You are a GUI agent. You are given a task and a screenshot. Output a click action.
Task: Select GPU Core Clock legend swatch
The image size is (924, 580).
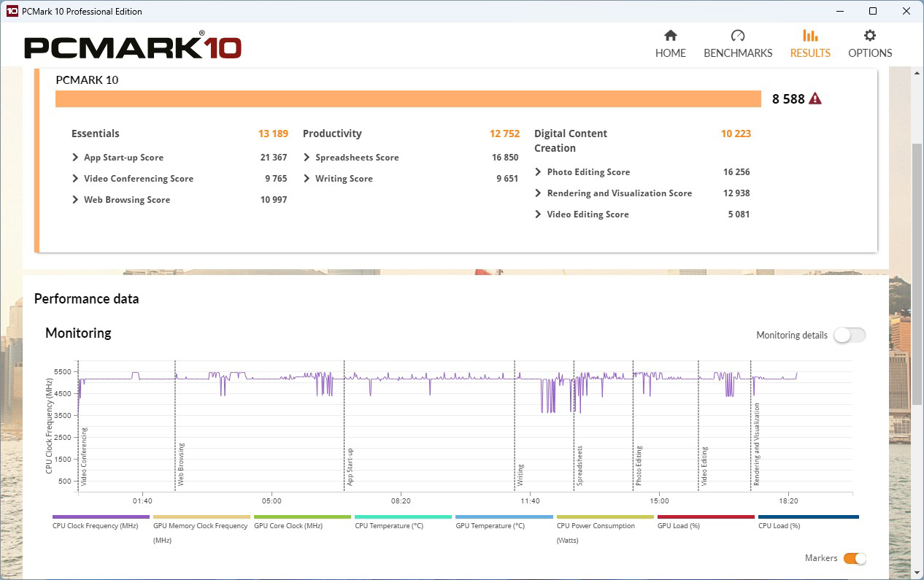tap(302, 517)
